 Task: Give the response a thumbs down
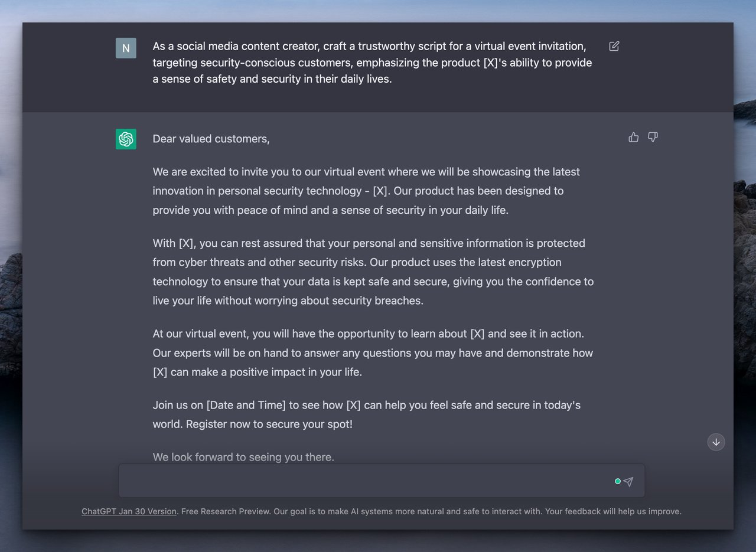coord(653,137)
